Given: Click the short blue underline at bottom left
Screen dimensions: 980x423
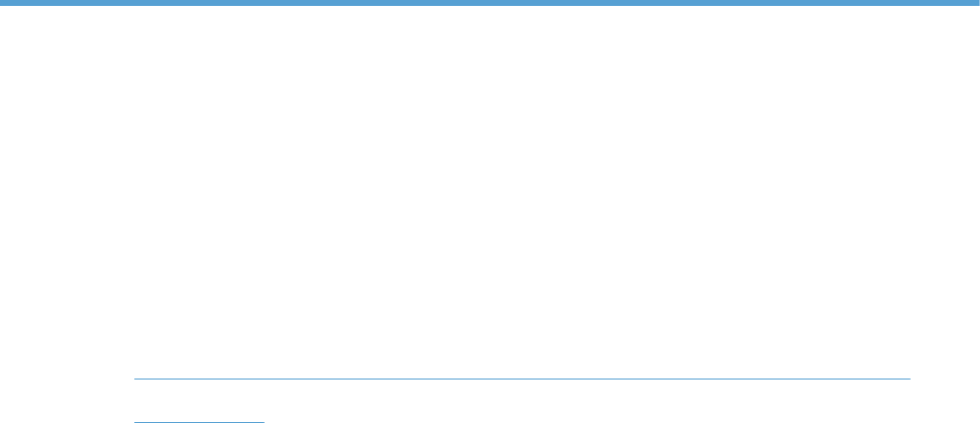Looking at the screenshot, I should [x=199, y=422].
